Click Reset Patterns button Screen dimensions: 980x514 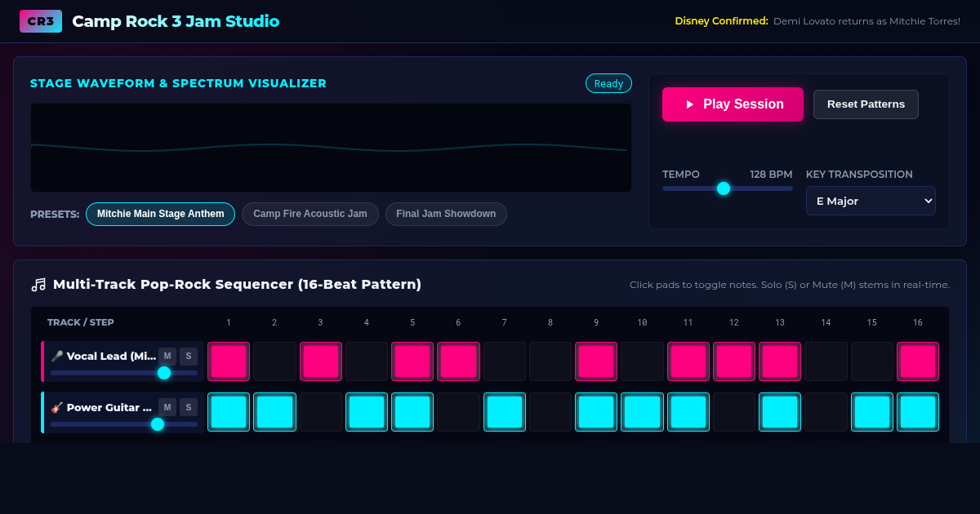click(x=866, y=104)
